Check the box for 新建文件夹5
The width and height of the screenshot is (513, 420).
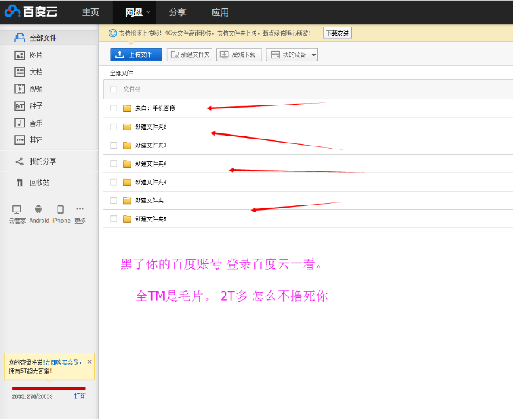click(x=114, y=218)
